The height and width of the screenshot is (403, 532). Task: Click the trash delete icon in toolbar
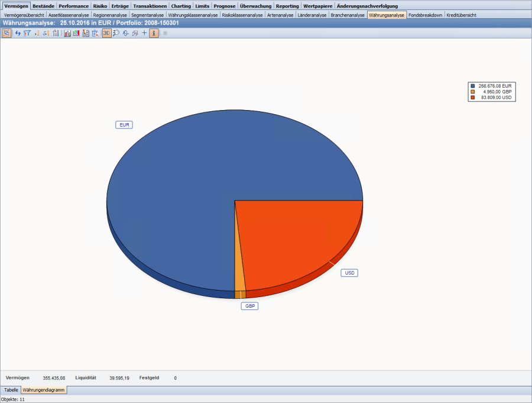click(95, 33)
